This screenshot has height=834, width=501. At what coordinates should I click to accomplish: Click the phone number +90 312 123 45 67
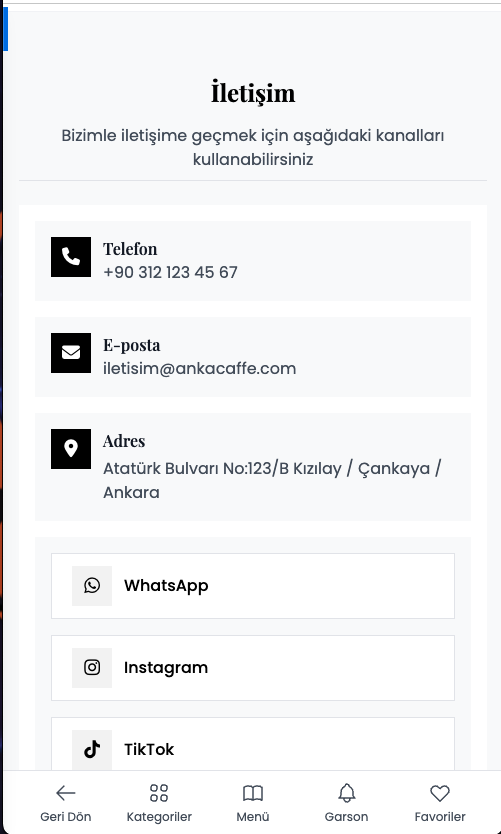[170, 272]
